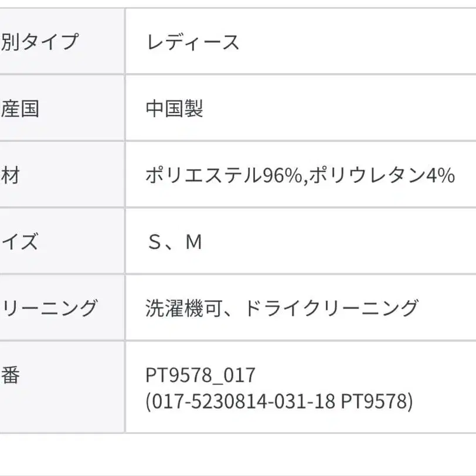
Task: Click the リーニング label cell
Action: pyautogui.click(x=48, y=308)
